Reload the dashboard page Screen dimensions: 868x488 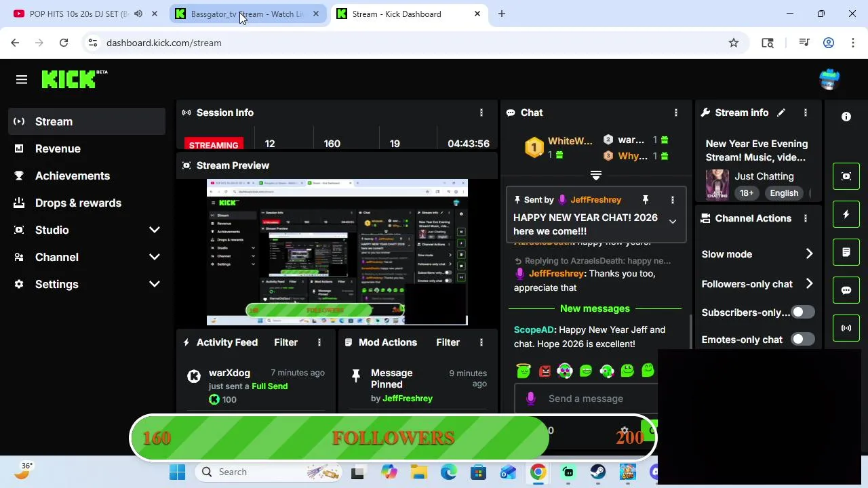tap(64, 43)
